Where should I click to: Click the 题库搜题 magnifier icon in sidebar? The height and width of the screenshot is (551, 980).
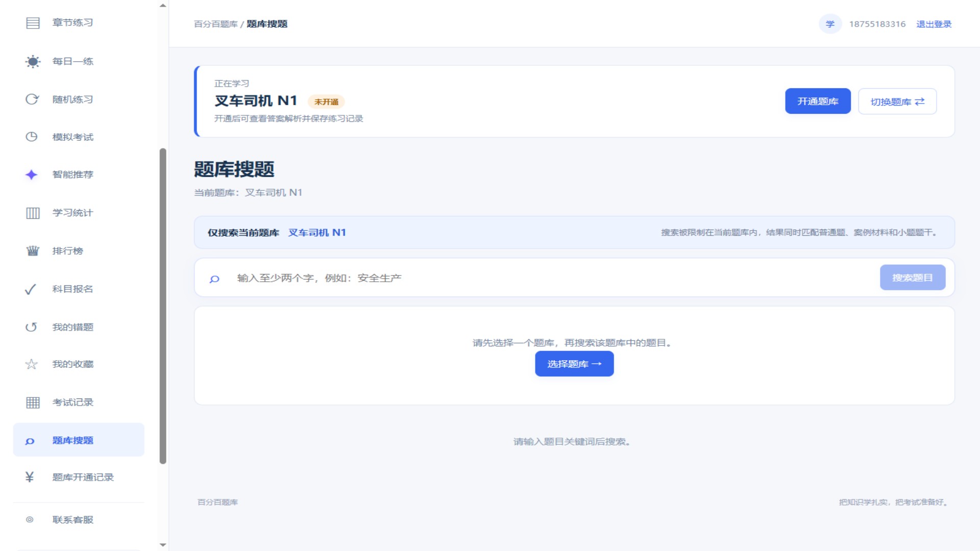[30, 441]
